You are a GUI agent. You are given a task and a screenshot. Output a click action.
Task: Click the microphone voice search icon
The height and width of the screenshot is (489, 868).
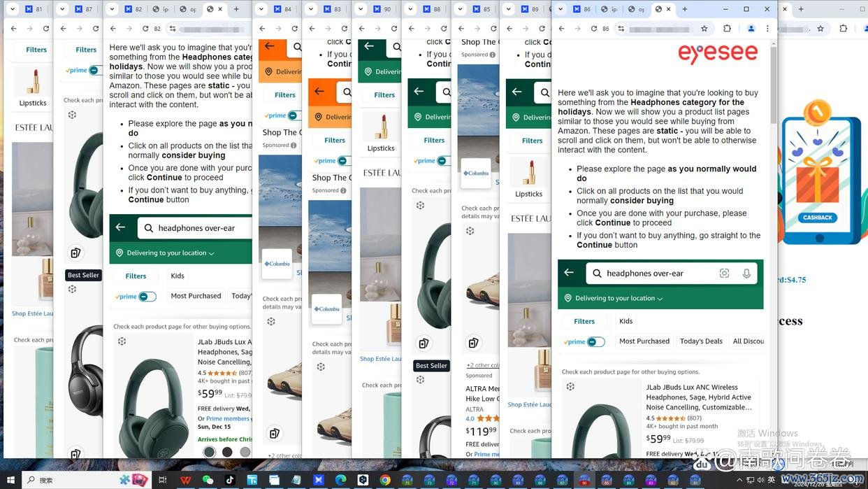[x=746, y=274]
